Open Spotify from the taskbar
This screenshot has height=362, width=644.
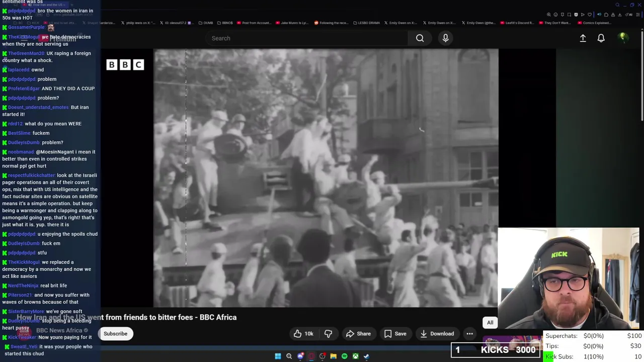click(x=345, y=356)
